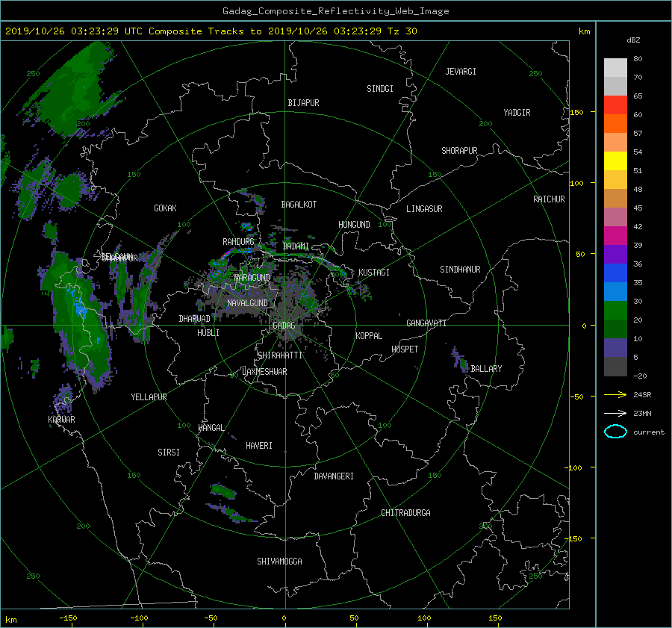Click the GANGAVATI city label
This screenshot has height=628, width=672.
(x=426, y=323)
